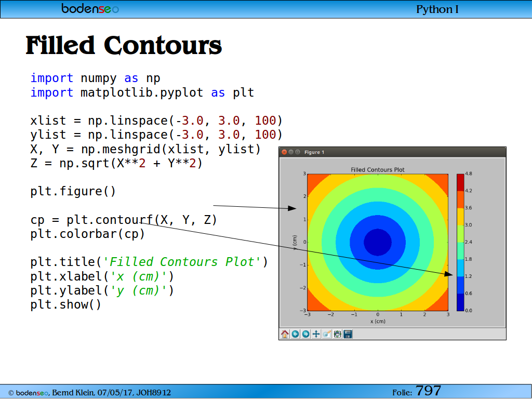Image resolution: width=532 pixels, height=399 pixels.
Task: Pick the medium blue colorbar segment above 0.6
Action: [x=460, y=285]
